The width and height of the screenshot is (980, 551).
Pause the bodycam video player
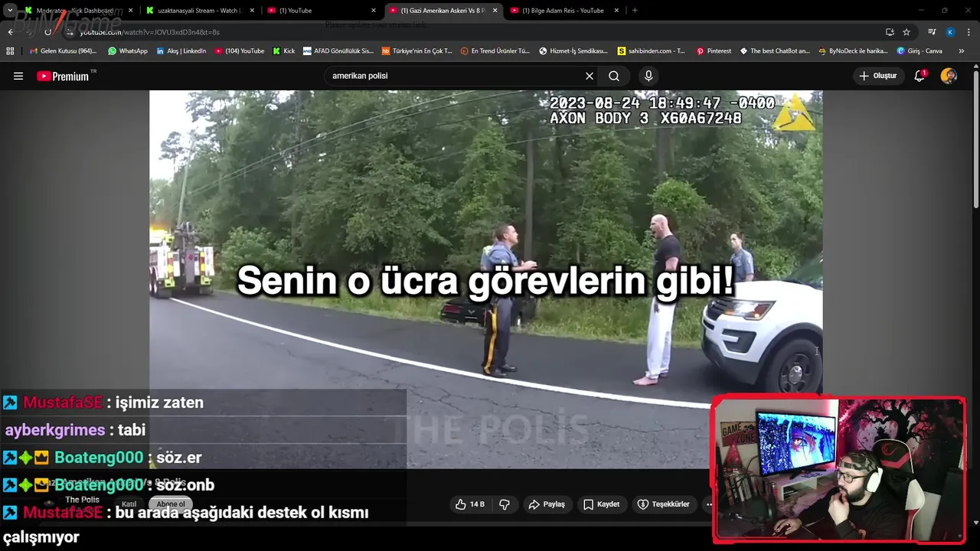485,279
